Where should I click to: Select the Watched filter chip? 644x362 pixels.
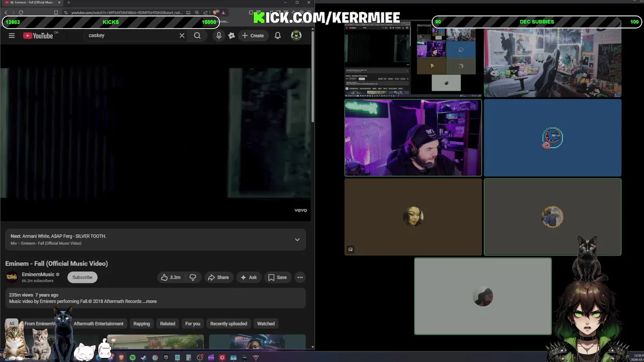266,324
